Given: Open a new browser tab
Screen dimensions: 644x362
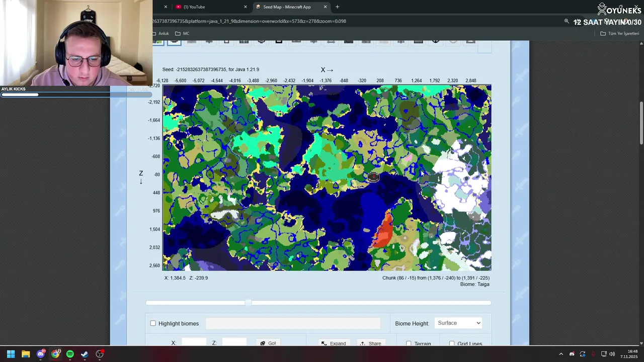Looking at the screenshot, I should coord(337,7).
